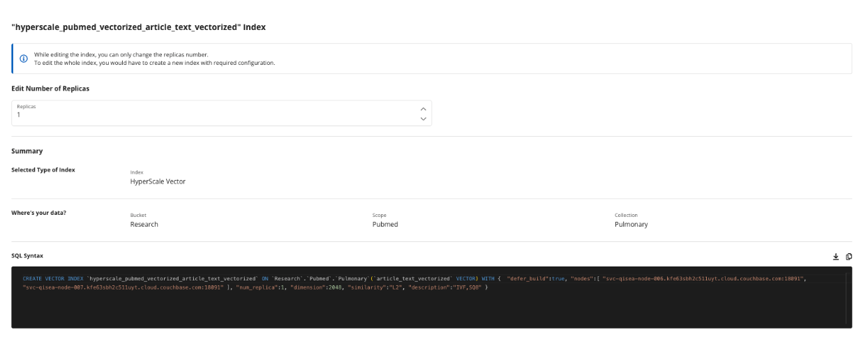Screen dimensions: 868x339
Task: Click the Summary section heading
Action: (27, 151)
